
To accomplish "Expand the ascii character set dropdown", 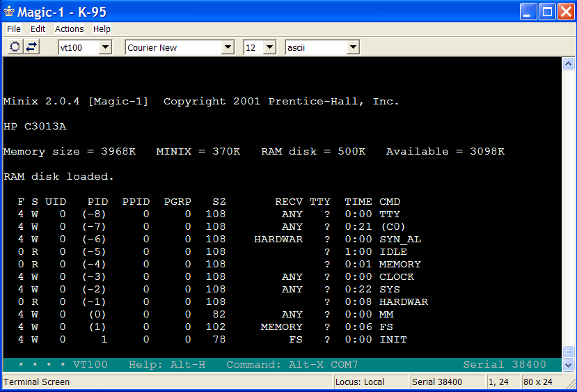I will tap(353, 47).
